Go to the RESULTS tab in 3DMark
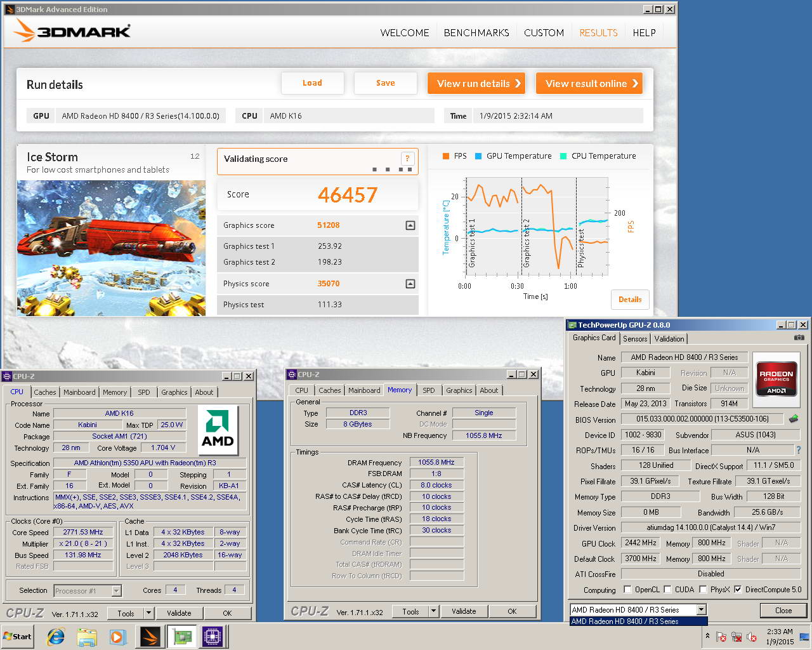This screenshot has height=650, width=812. click(598, 33)
